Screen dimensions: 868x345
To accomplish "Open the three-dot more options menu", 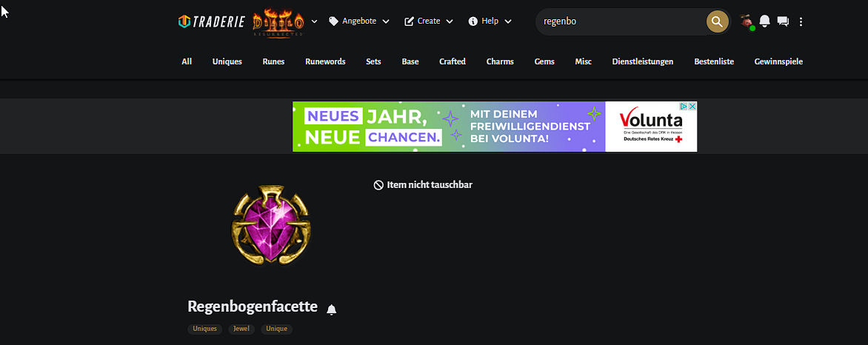I will click(801, 21).
